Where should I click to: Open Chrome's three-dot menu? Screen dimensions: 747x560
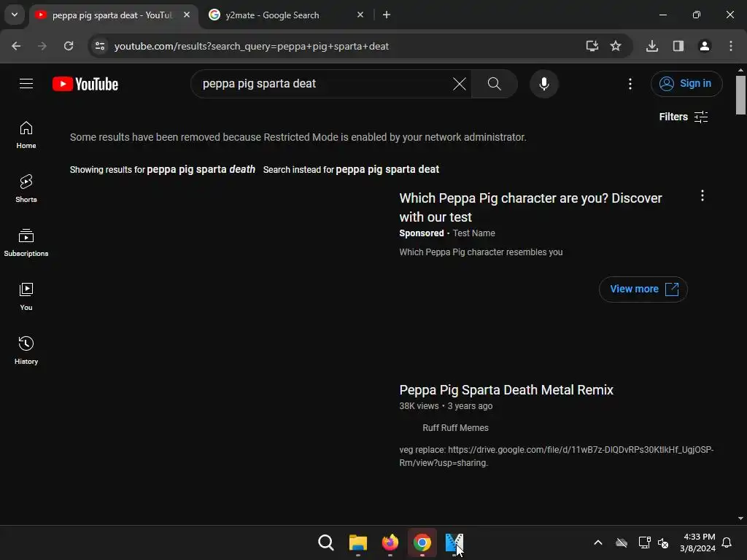click(730, 46)
